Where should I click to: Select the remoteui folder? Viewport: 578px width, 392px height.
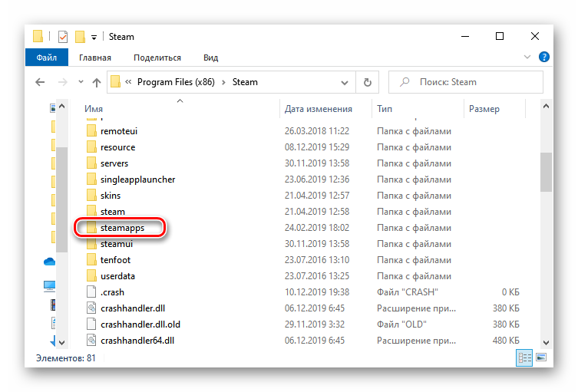coord(119,131)
